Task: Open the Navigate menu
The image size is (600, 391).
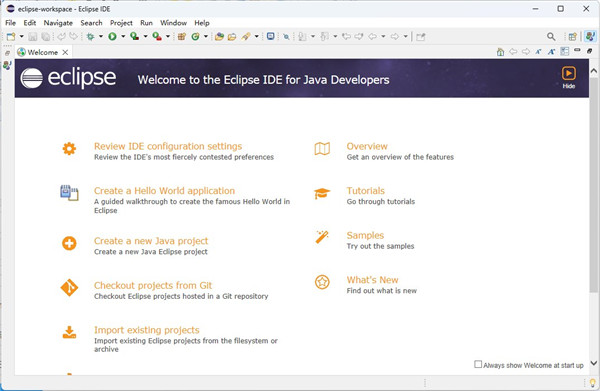Action: (58, 23)
